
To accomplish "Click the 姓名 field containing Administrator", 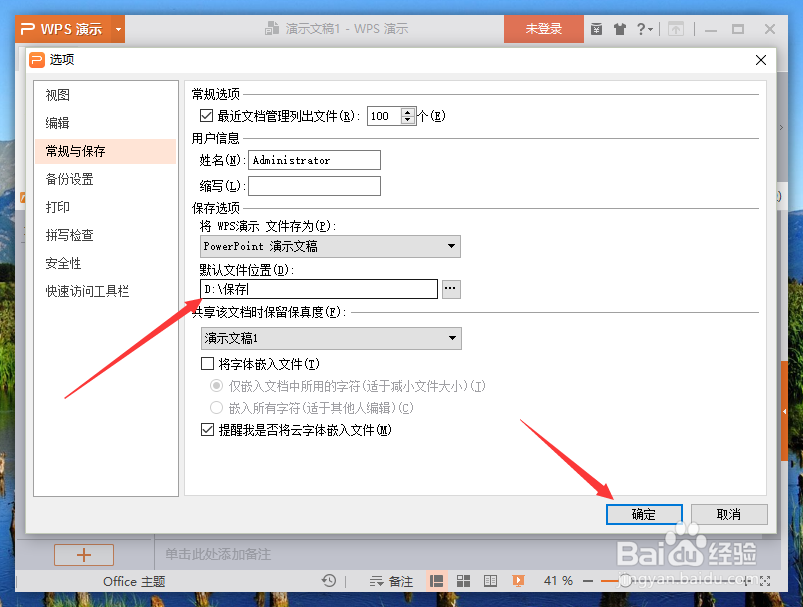I will click(314, 160).
